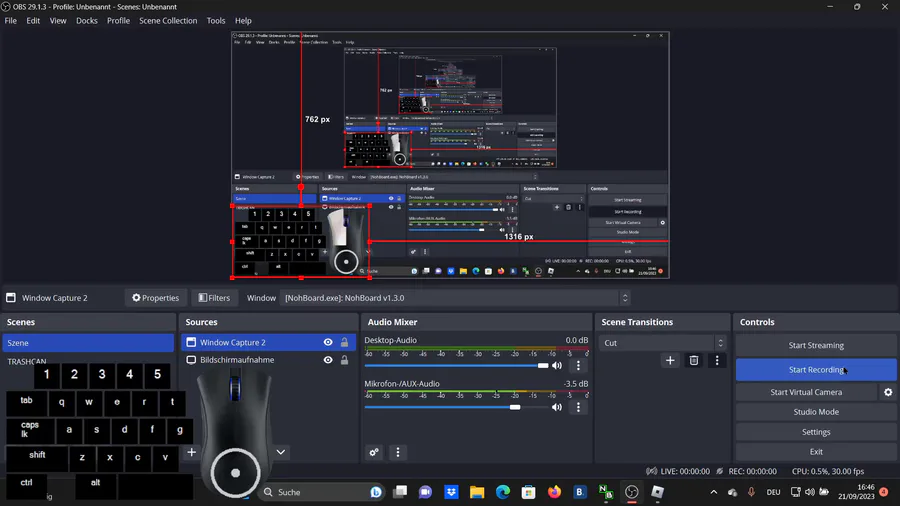Click the Desktop-Audio volume slider handle
This screenshot has height=506, width=900.
542,365
